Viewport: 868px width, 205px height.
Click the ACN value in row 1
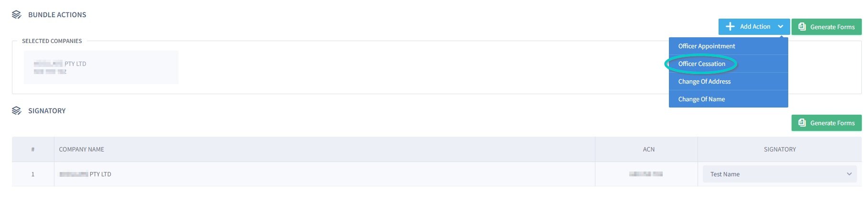[646, 174]
